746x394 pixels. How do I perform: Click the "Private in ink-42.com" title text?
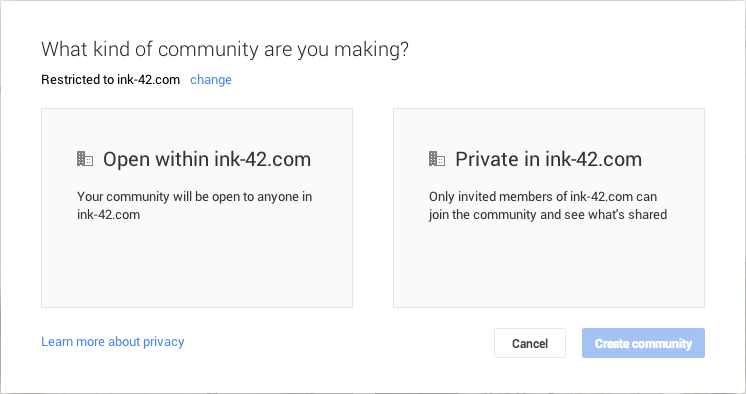coord(549,159)
